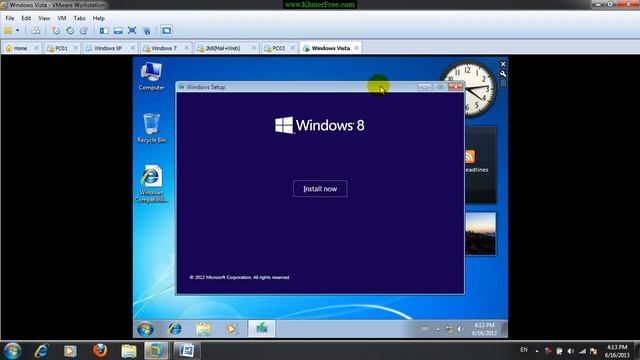Click host Action Center flag icon
The image size is (640, 360).
[x=593, y=351]
